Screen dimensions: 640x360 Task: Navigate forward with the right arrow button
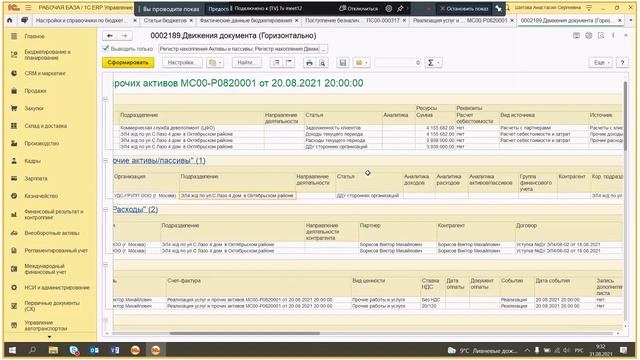click(x=124, y=36)
